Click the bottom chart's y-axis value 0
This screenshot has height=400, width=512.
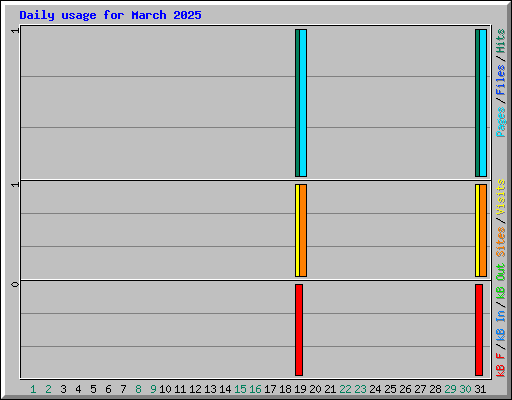(15, 284)
